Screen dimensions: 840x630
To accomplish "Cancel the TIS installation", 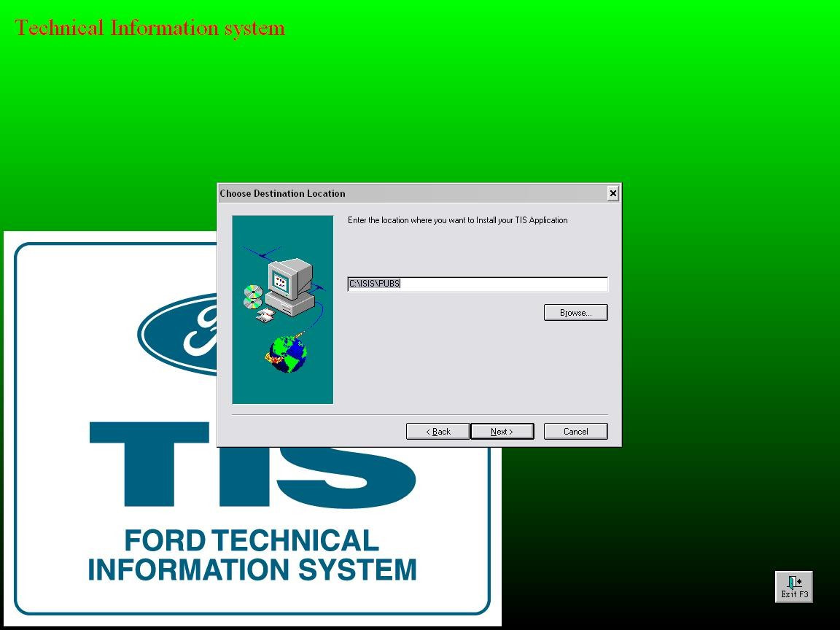I will click(x=575, y=431).
